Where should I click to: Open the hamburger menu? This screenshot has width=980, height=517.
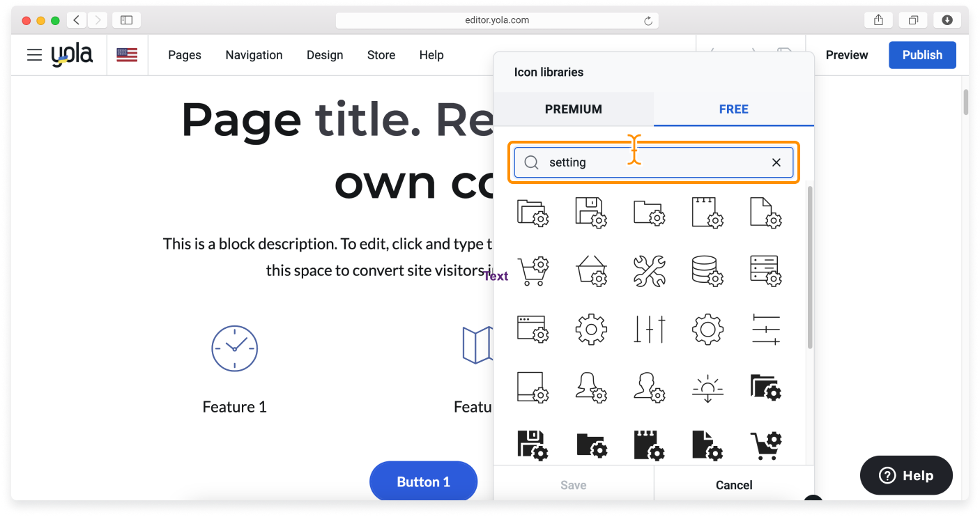tap(34, 54)
